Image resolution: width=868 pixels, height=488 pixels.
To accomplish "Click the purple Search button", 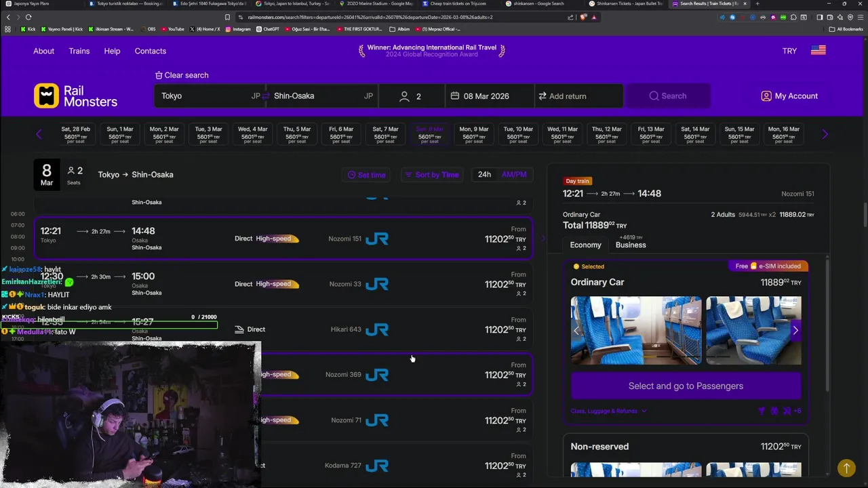I will [668, 96].
